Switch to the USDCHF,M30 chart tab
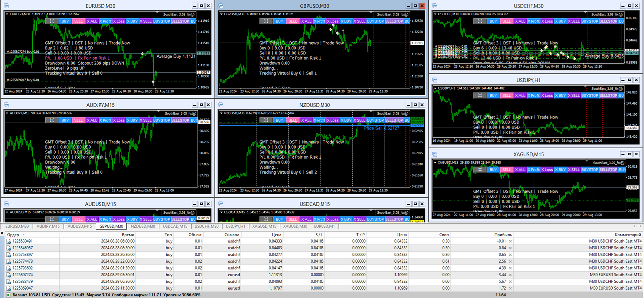The height and width of the screenshot is (298, 644). pos(206,227)
